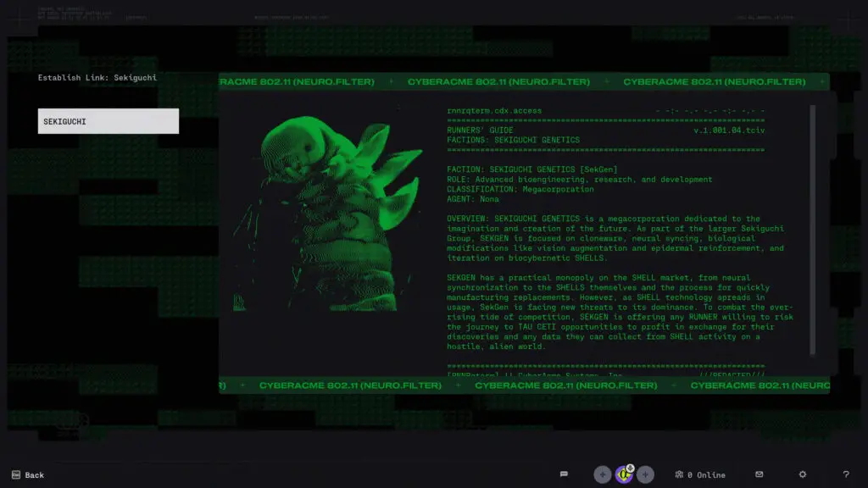Image resolution: width=868 pixels, height=488 pixels.
Task: Select your character avatar portrait
Action: pos(626,474)
